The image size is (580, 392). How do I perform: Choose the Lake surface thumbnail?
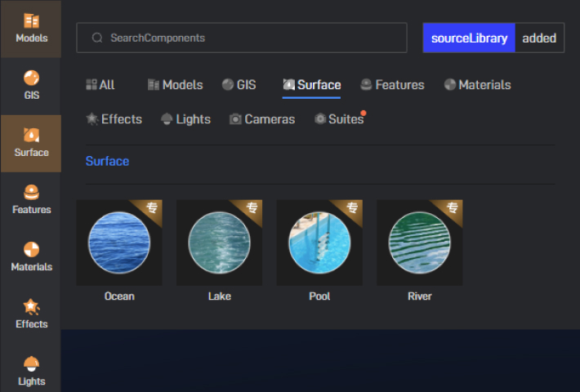pos(220,243)
